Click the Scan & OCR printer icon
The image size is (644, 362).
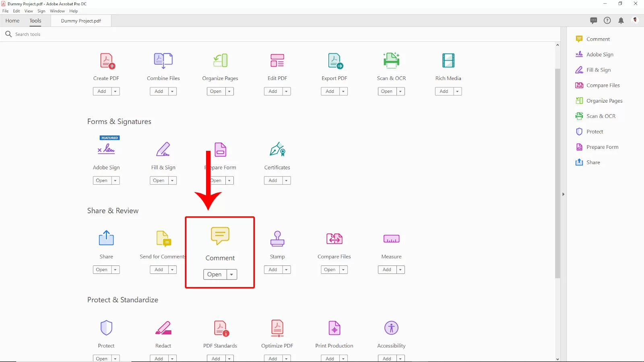click(391, 60)
